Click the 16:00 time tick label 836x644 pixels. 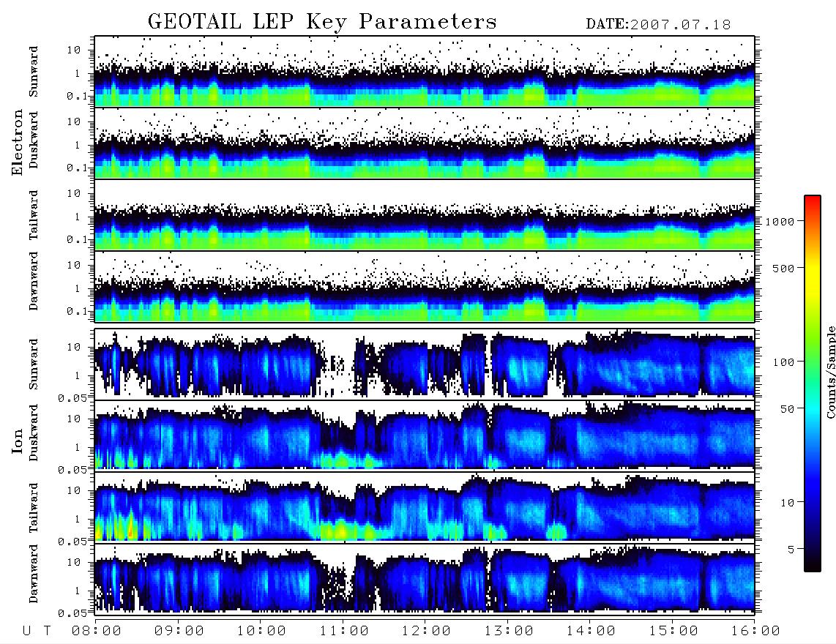pyautogui.click(x=755, y=631)
